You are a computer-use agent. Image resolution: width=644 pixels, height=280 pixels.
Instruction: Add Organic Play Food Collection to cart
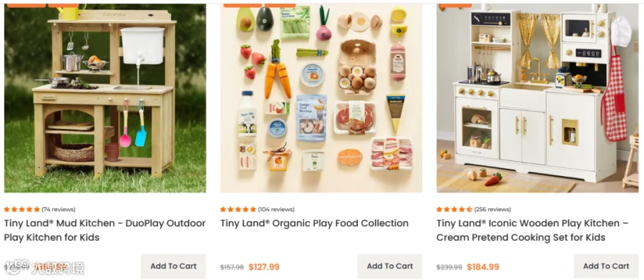pos(390,266)
